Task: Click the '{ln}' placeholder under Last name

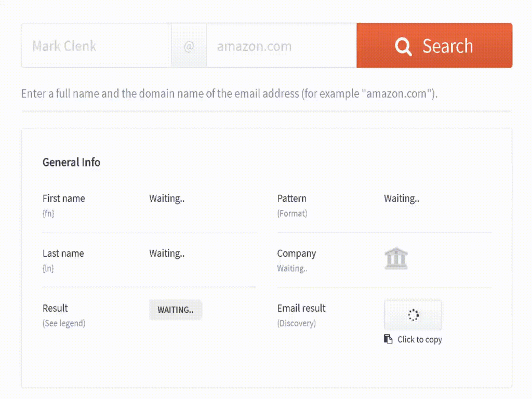Action: (48, 269)
